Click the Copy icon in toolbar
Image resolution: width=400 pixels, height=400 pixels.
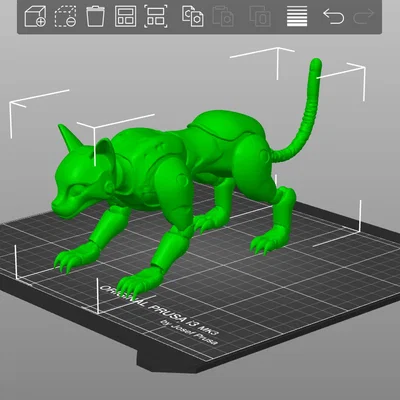tap(192, 16)
